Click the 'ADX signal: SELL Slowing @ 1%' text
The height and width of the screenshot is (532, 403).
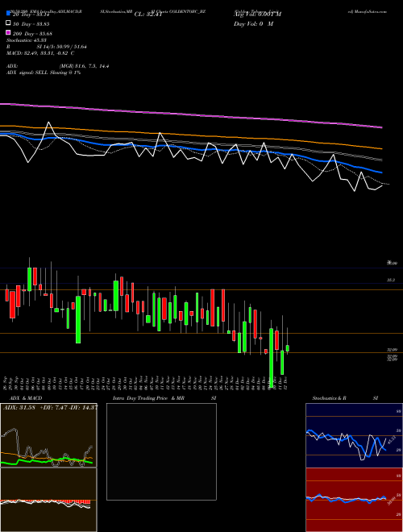click(x=44, y=73)
